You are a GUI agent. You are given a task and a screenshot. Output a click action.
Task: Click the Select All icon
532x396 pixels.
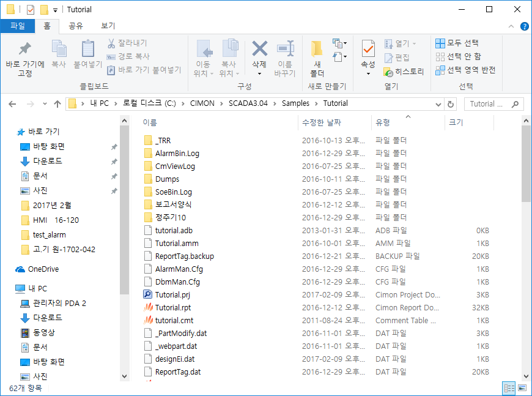click(x=440, y=43)
